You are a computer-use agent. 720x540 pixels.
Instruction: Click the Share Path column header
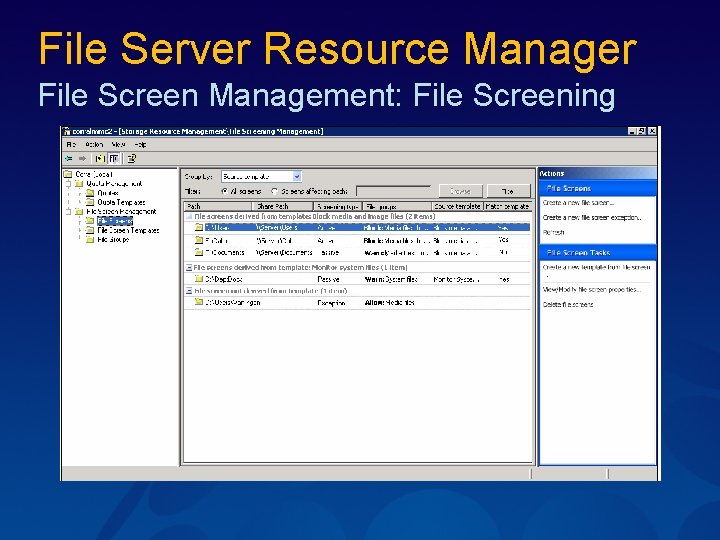pos(282,207)
